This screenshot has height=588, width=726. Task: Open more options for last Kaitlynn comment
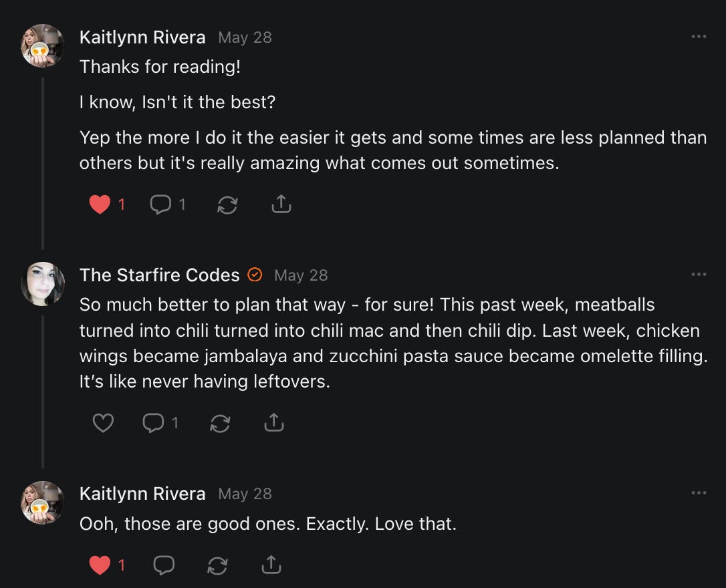tap(699, 493)
